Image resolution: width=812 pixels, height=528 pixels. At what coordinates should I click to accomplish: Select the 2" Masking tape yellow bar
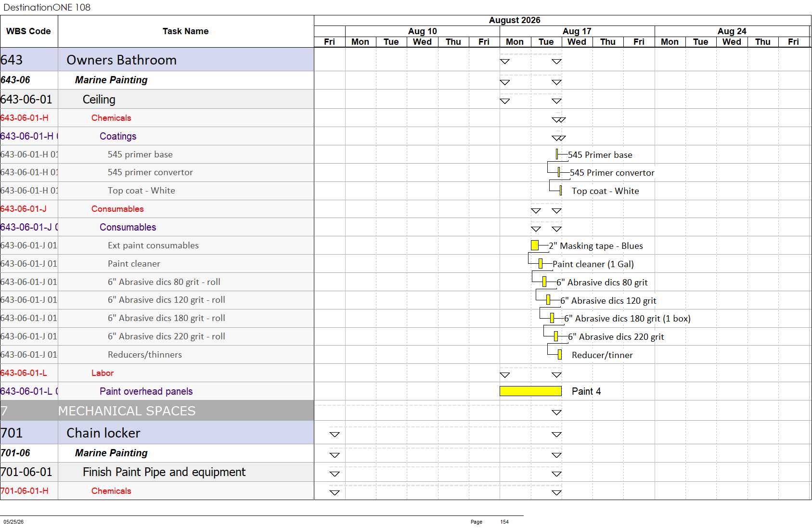pos(535,245)
